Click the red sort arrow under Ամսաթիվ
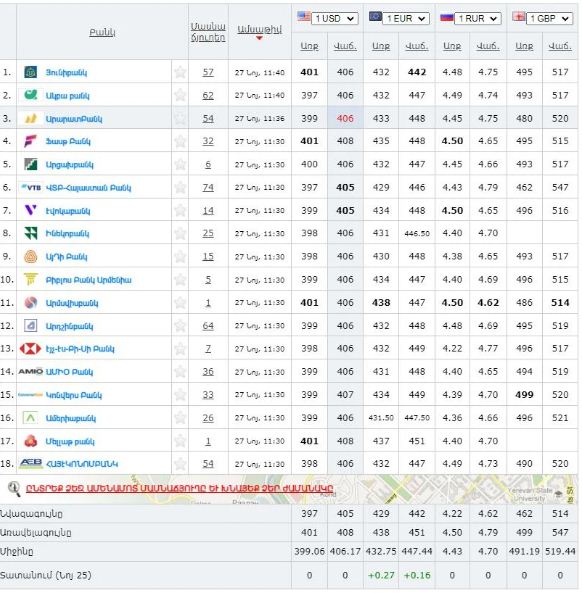 259,38
